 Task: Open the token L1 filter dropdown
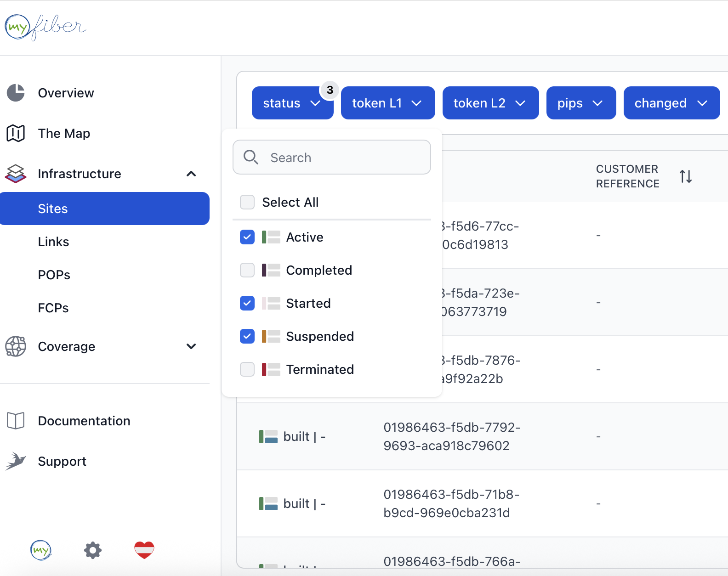(x=387, y=103)
